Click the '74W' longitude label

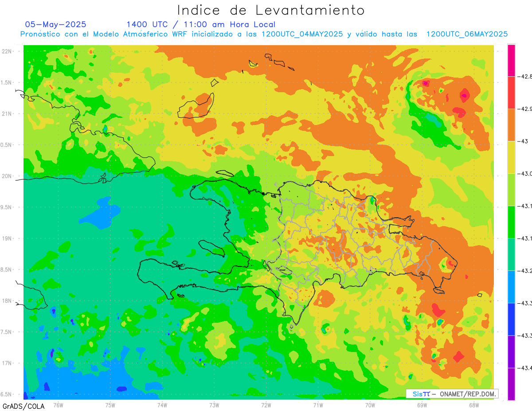pyautogui.click(x=162, y=405)
